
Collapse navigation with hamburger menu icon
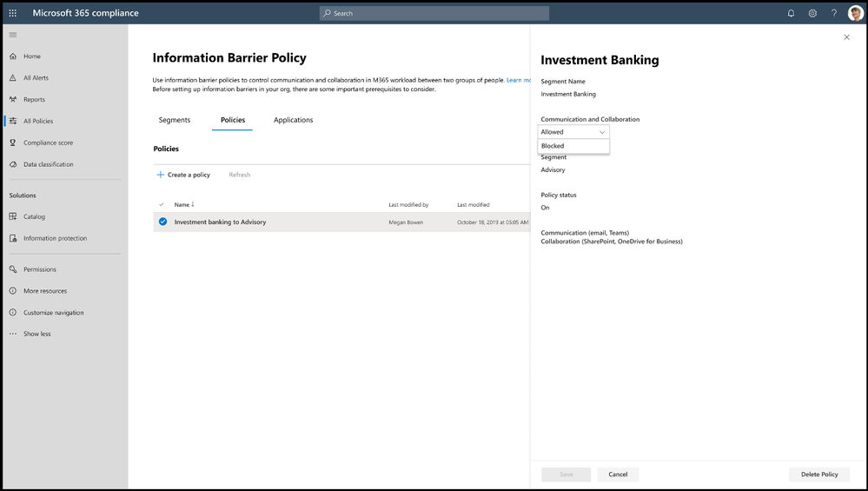(13, 35)
